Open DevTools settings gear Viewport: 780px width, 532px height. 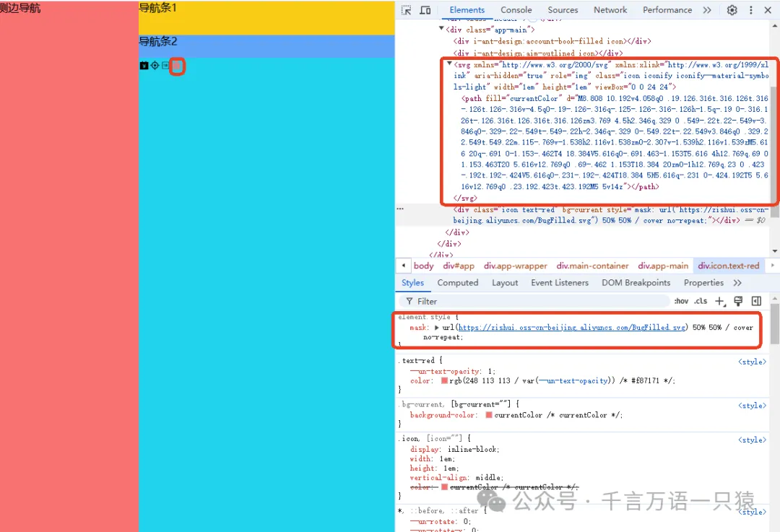(x=732, y=10)
